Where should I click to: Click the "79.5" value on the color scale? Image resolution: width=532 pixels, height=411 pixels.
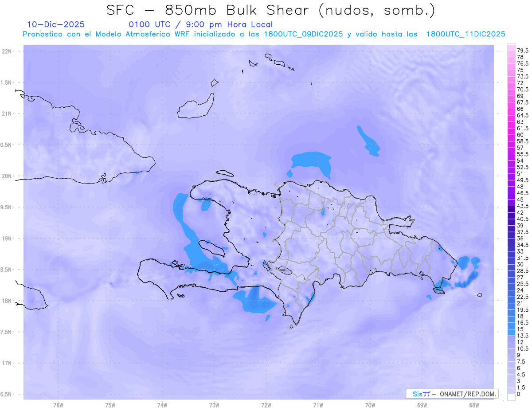522,51
